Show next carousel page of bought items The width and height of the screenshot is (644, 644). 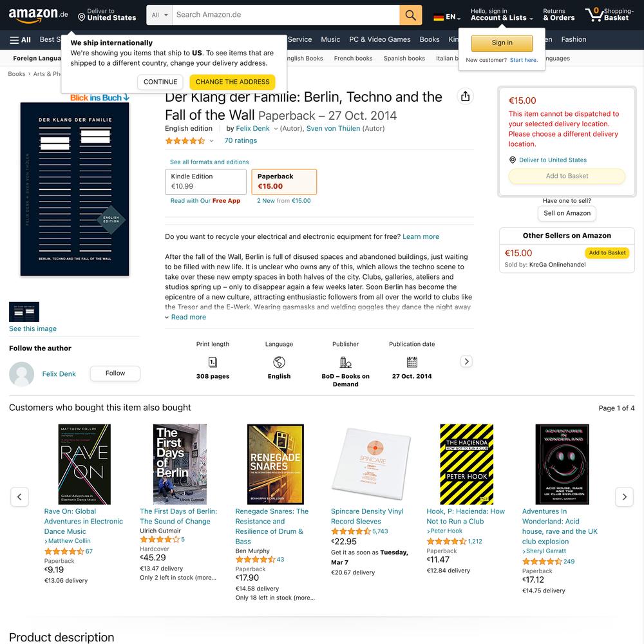click(x=624, y=497)
